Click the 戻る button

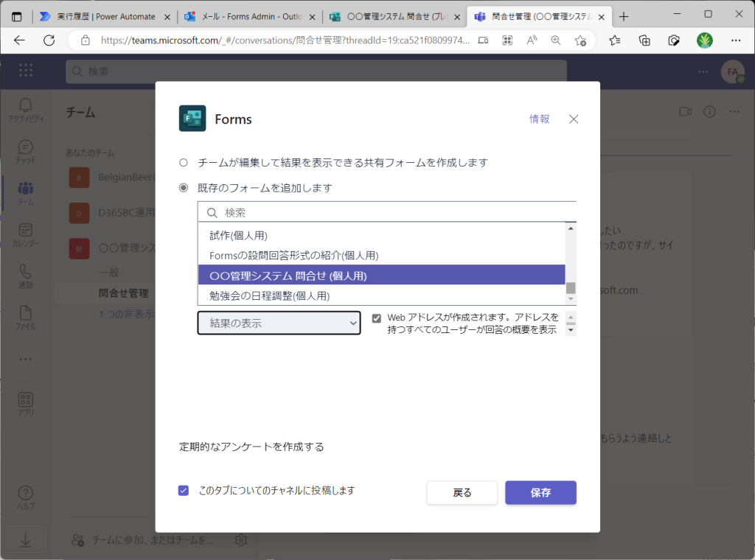(462, 493)
